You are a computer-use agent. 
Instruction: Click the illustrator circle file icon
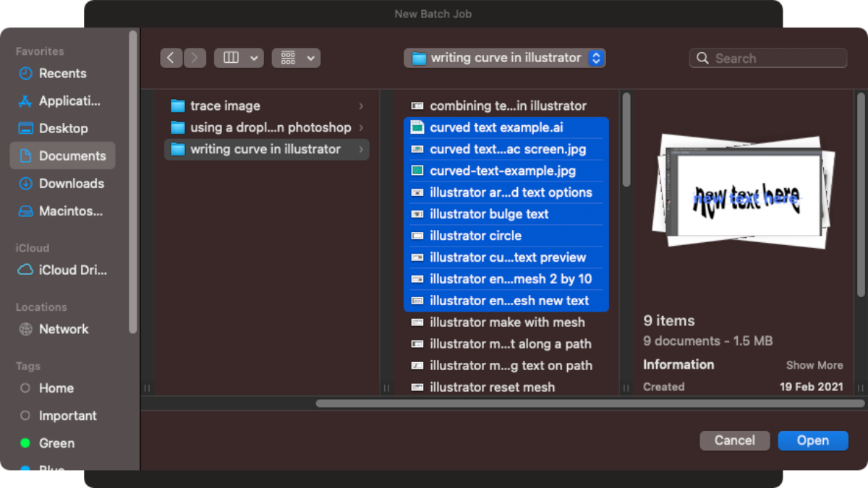pos(417,236)
